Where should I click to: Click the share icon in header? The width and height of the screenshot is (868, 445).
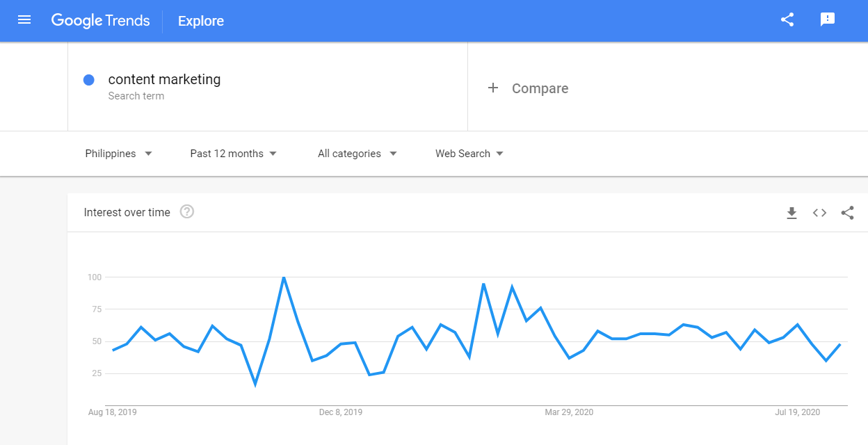click(x=787, y=20)
